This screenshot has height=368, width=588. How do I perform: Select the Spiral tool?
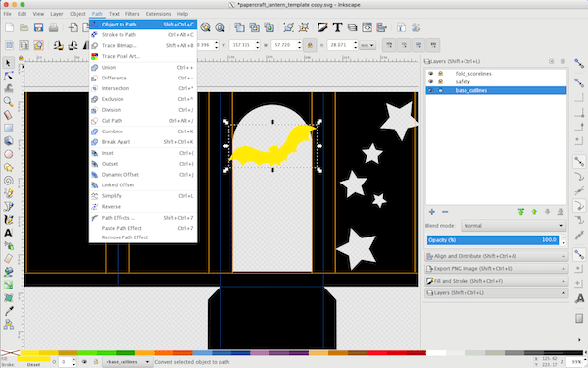click(8, 181)
